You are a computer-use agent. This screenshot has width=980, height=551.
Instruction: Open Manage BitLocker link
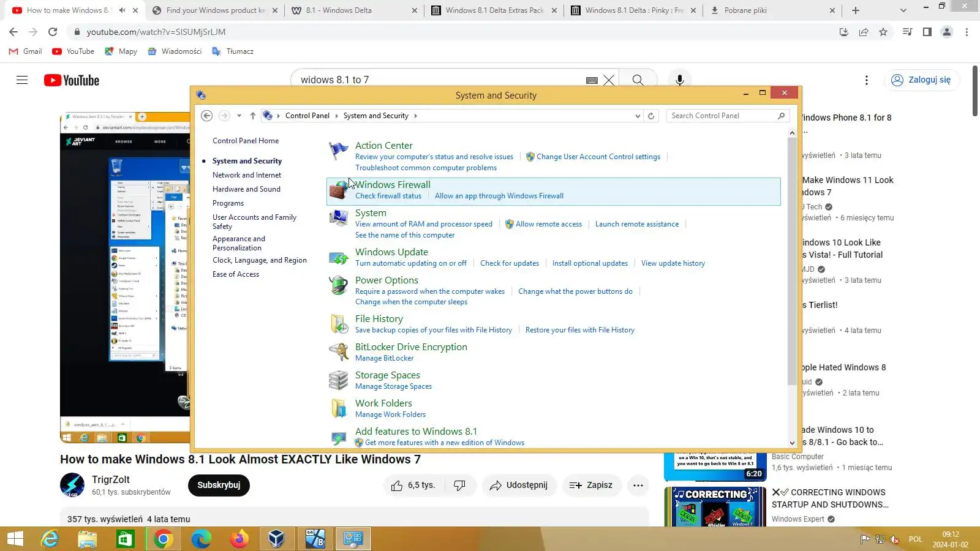(x=384, y=358)
